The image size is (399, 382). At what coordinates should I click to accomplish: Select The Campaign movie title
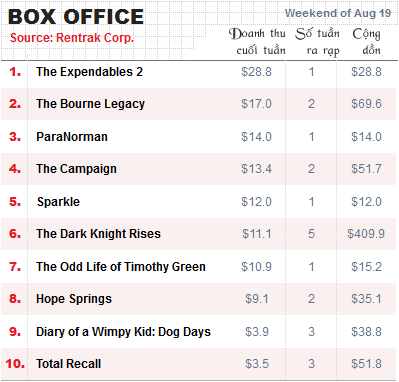click(76, 169)
